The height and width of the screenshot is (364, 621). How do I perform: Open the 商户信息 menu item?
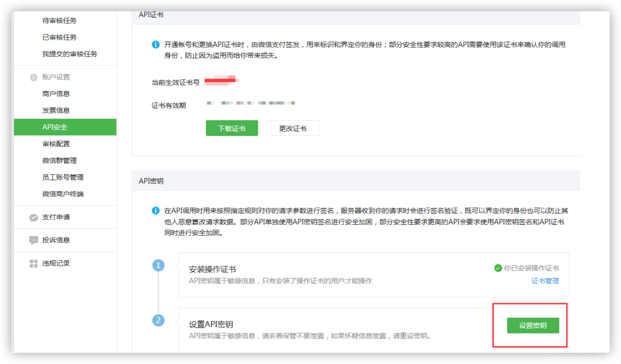56,94
